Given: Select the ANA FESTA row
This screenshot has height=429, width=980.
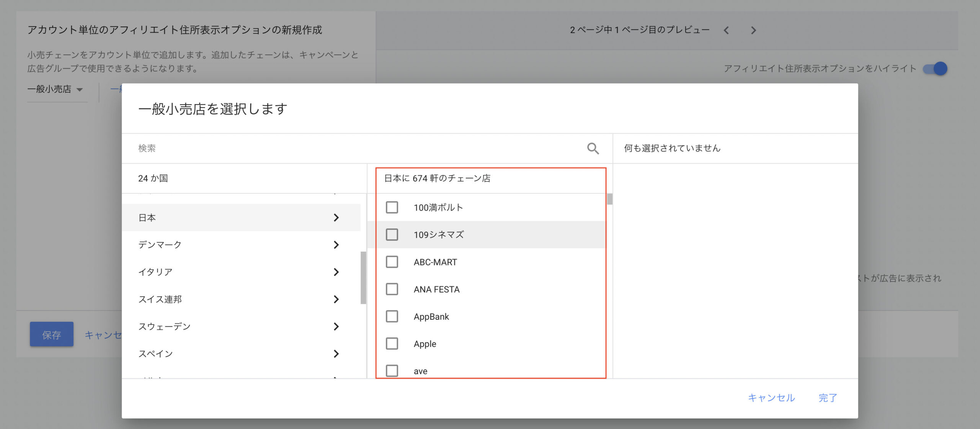Looking at the screenshot, I should click(x=436, y=290).
